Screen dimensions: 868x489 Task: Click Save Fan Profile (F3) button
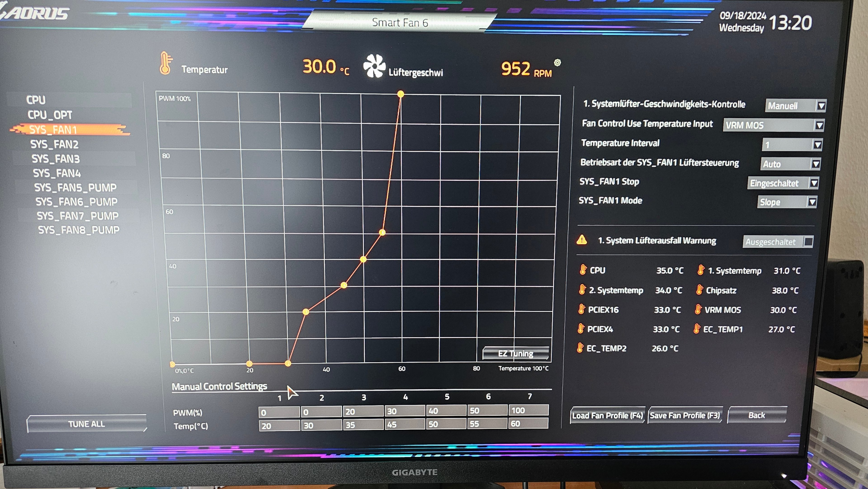[x=685, y=415]
